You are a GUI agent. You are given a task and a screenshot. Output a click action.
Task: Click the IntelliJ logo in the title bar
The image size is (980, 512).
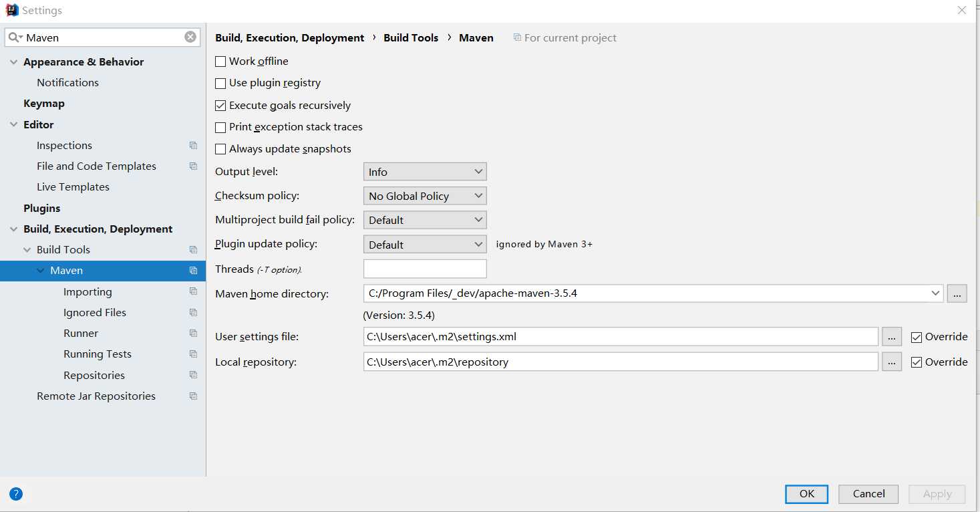12,10
